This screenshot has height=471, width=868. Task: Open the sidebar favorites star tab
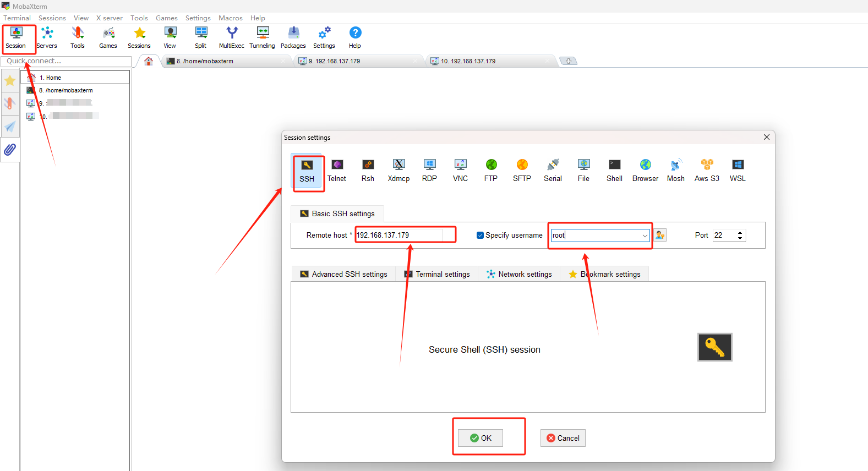[10, 81]
